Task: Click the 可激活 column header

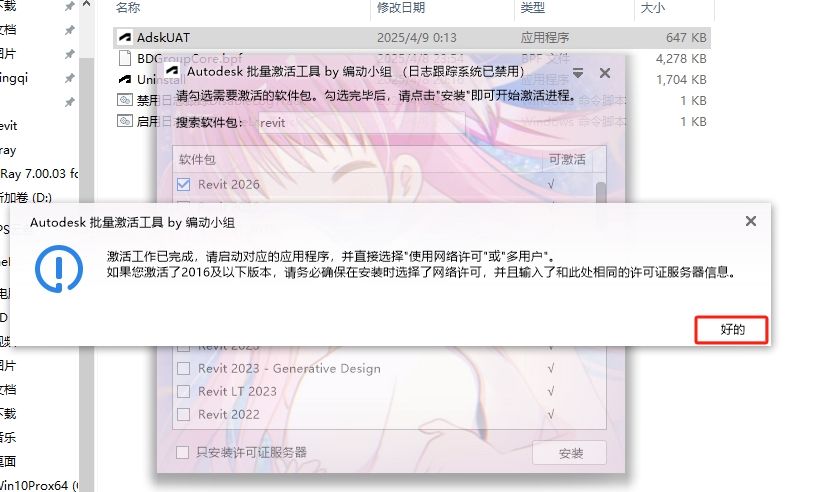Action: pyautogui.click(x=567, y=159)
